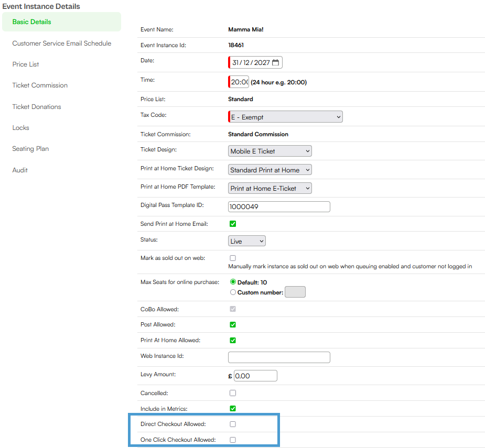The height and width of the screenshot is (448, 485).
Task: Open the Seating Plan section
Action: [30, 149]
